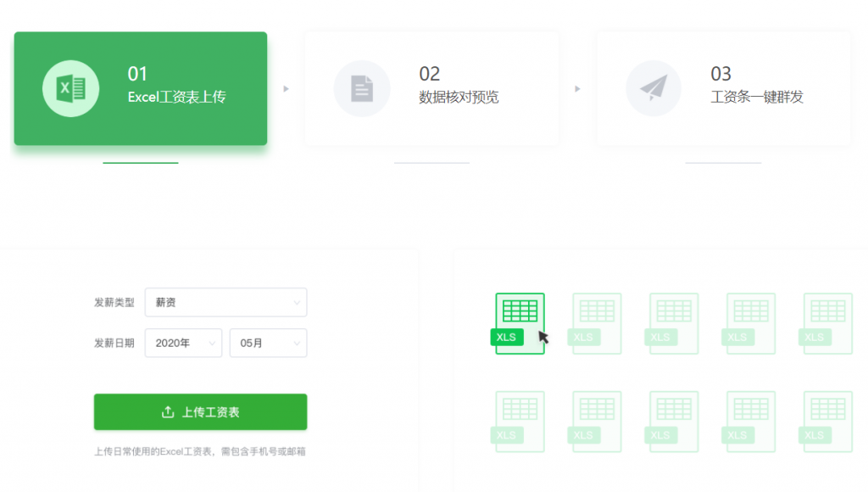Screen dimensions: 868x492
Task: Click the third XLS icon in bottom row
Action: 673,422
